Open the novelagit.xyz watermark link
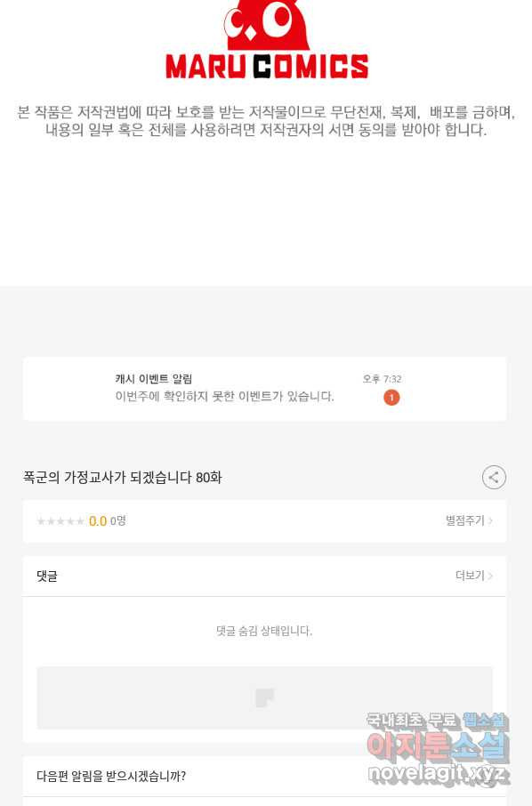Viewport: 532px width, 806px height. click(438, 772)
